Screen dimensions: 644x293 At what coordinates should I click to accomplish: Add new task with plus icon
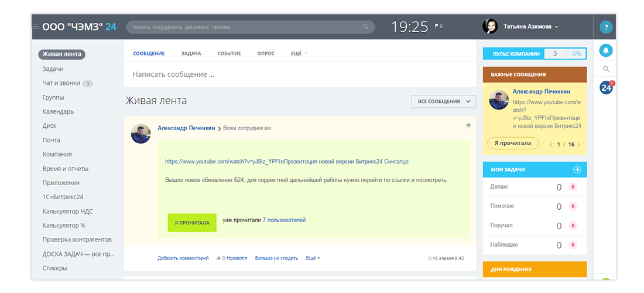point(577,170)
